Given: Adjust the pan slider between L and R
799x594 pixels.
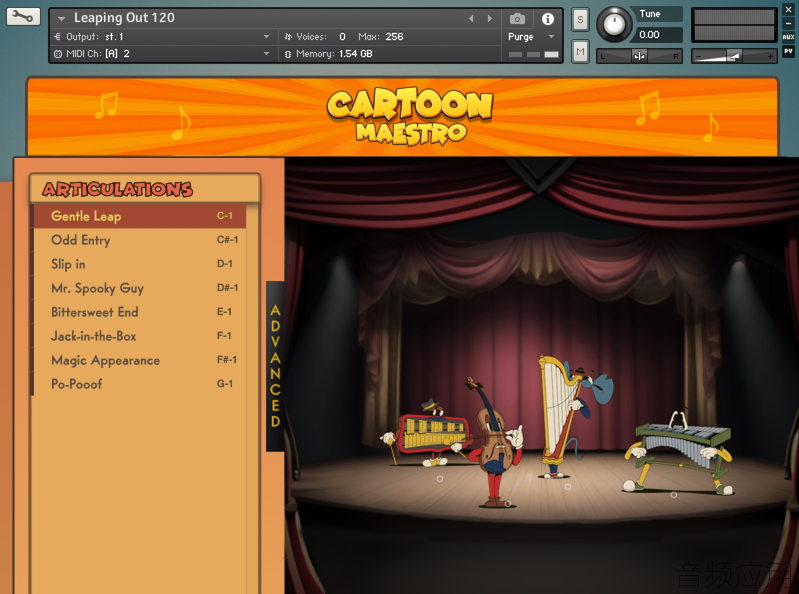Looking at the screenshot, I should coord(639,56).
